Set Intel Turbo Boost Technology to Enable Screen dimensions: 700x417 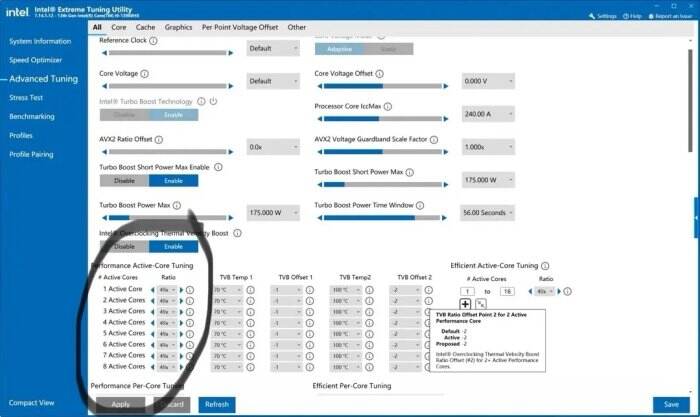173,115
